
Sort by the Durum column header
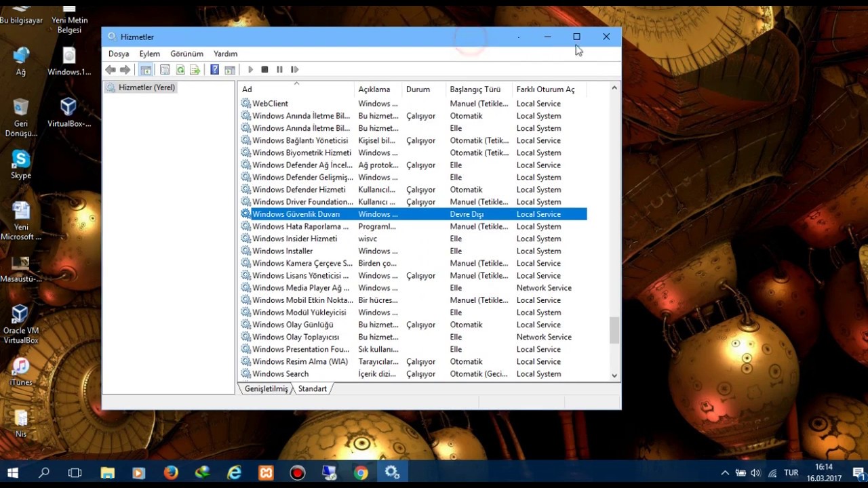point(424,89)
